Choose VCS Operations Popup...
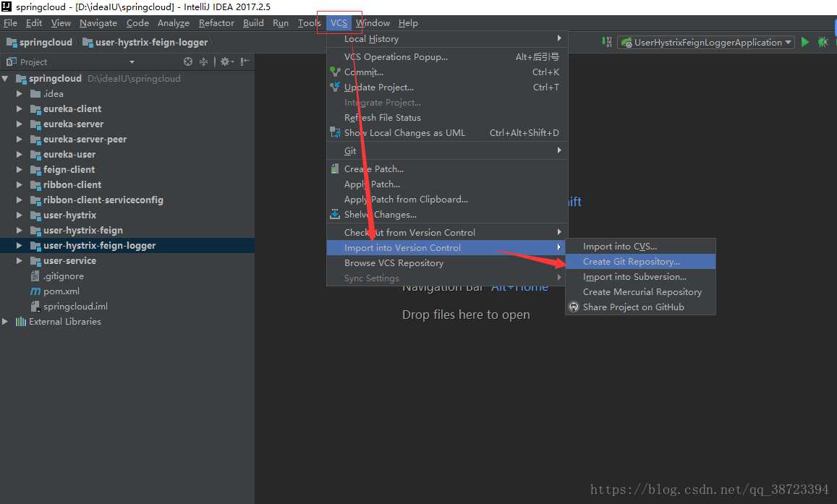The width and height of the screenshot is (837, 504). coord(447,56)
